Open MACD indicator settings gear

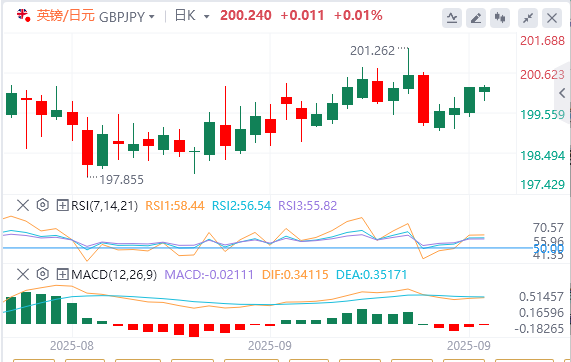click(x=43, y=274)
